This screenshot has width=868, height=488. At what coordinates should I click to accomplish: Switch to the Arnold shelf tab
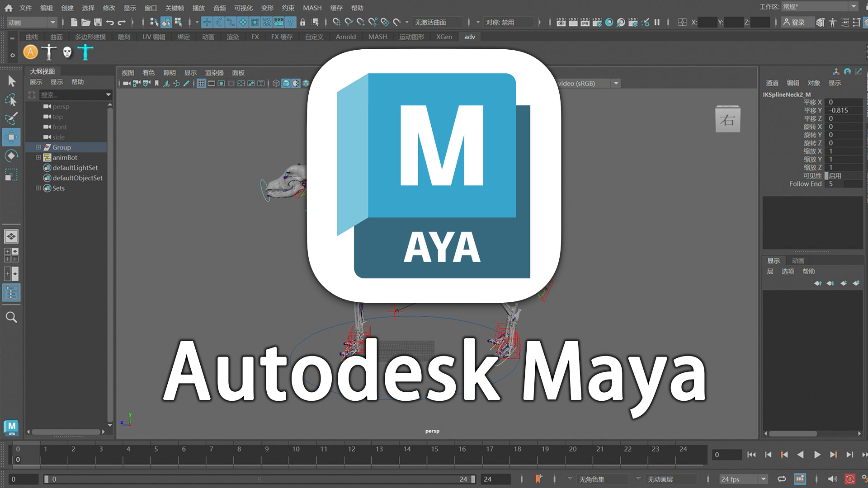(345, 37)
